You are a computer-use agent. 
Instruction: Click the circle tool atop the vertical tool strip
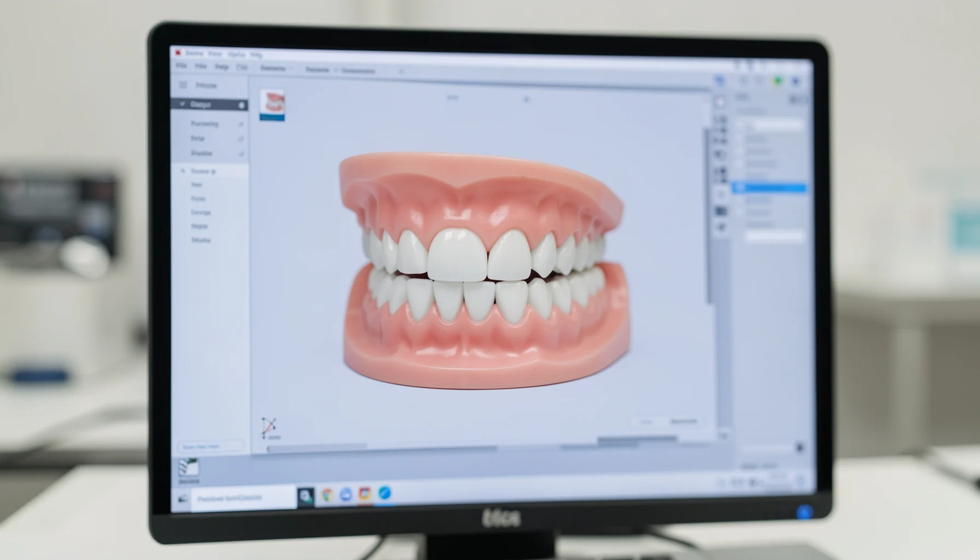click(x=721, y=102)
